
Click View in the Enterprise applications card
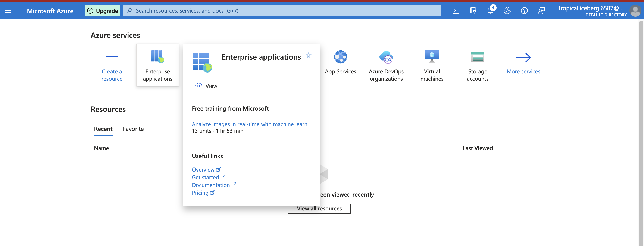click(x=206, y=86)
